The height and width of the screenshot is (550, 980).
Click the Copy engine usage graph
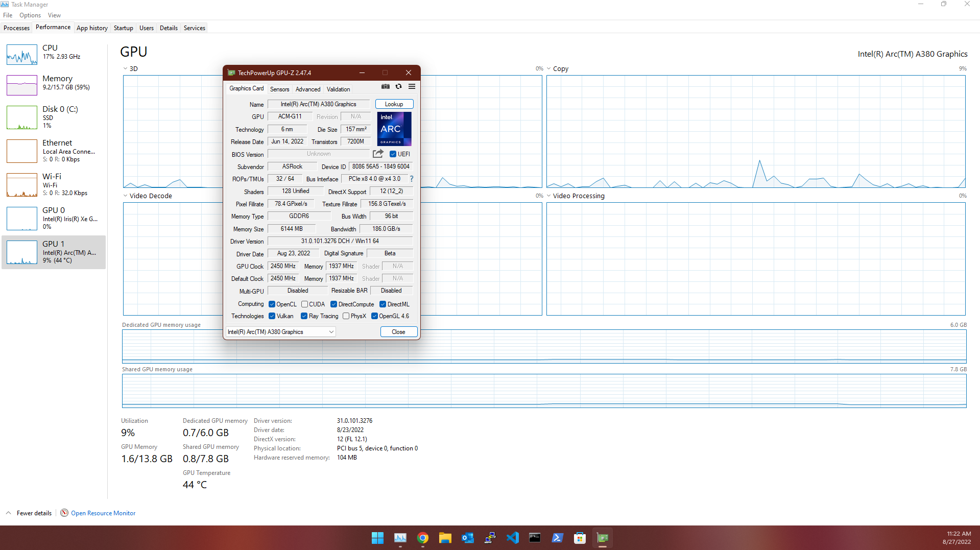[x=756, y=132]
